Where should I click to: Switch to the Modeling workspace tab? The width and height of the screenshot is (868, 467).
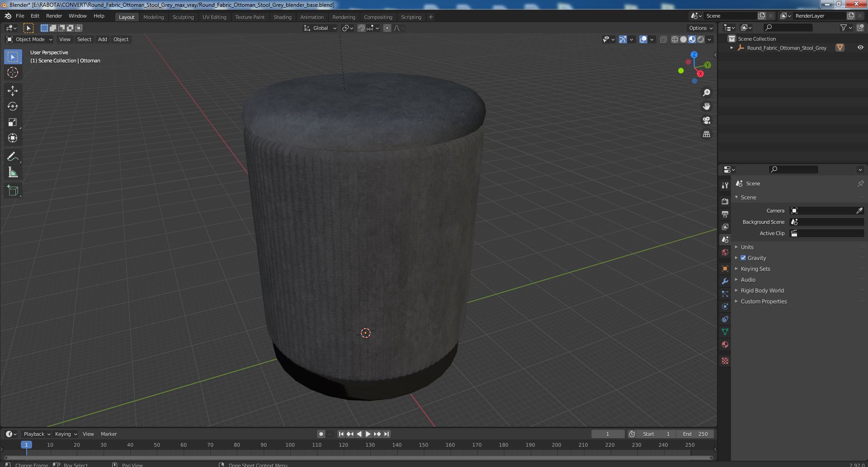tap(153, 17)
